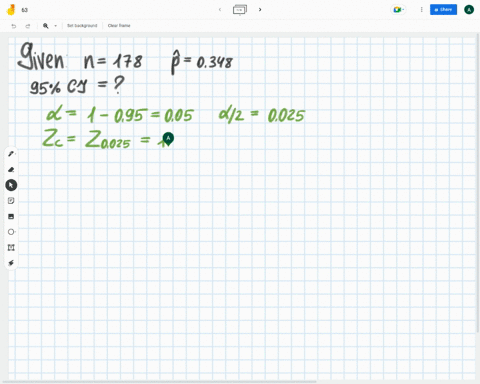Viewport: 480px width, 384px height.
Task: Click Set background
Action: 82,26
